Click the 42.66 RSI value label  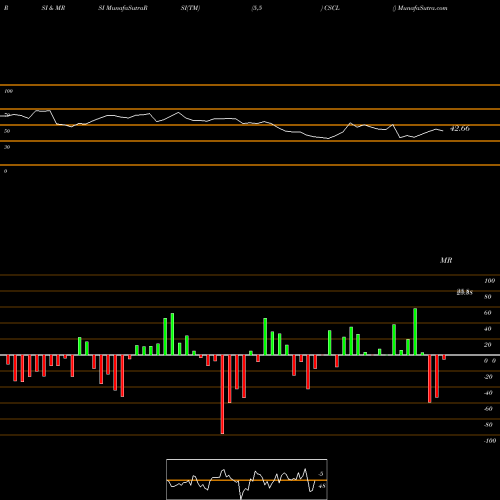460,128
